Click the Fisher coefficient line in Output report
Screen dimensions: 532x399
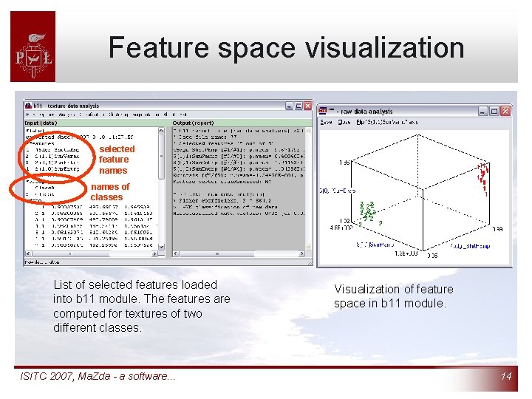222,200
